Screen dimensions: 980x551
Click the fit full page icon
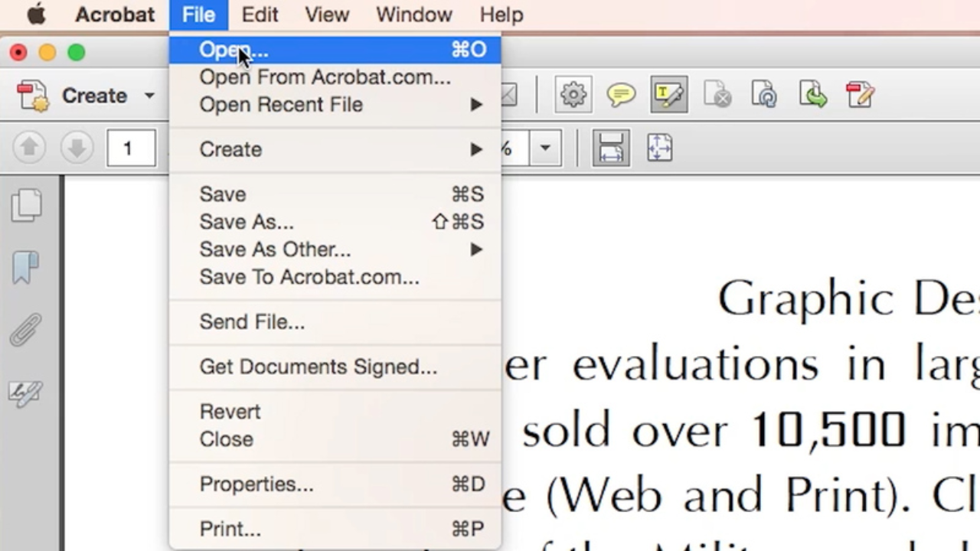659,148
